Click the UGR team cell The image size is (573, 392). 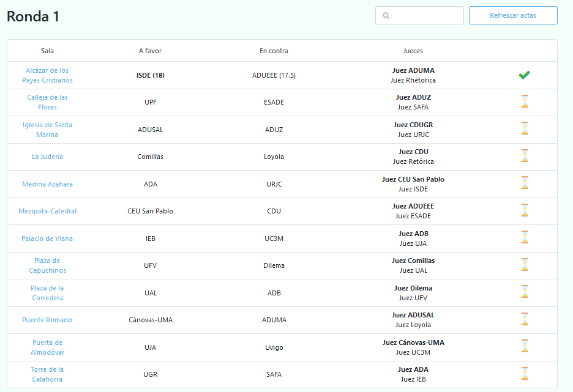click(150, 374)
